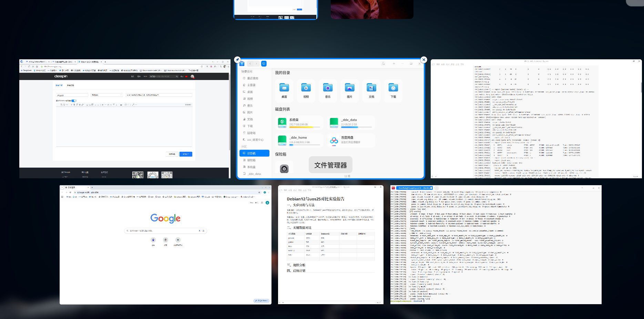The image size is (644, 319).
Task: Click the deepin logo in the forum header
Action: 61,76
